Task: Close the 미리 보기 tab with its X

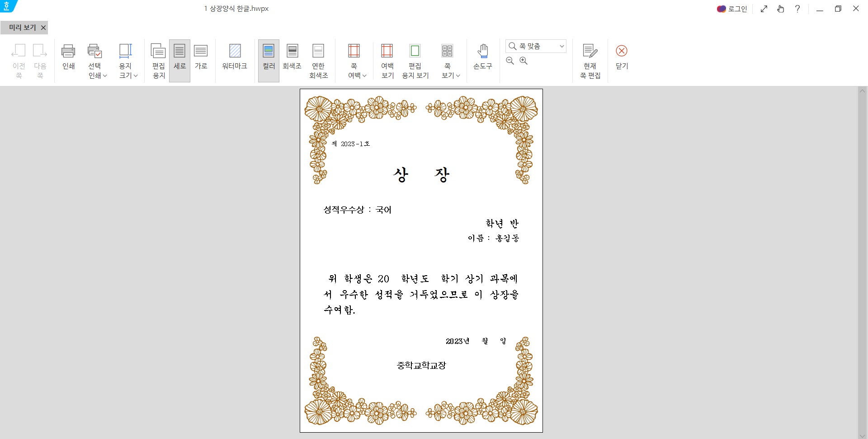Action: tap(43, 28)
